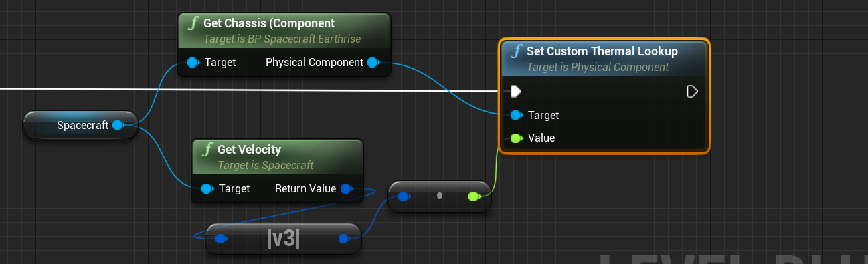Click the Spacecraft variable output pin
The width and height of the screenshot is (868, 264).
(x=118, y=125)
